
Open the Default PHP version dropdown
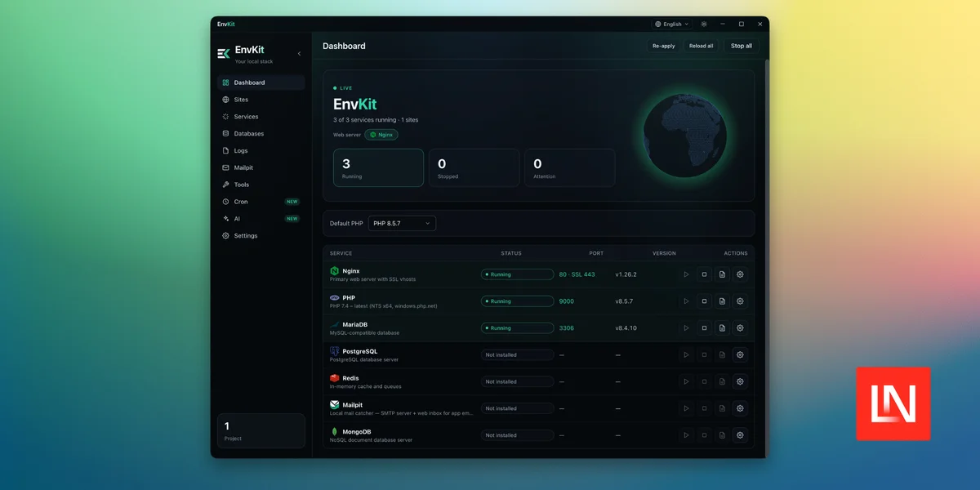402,223
